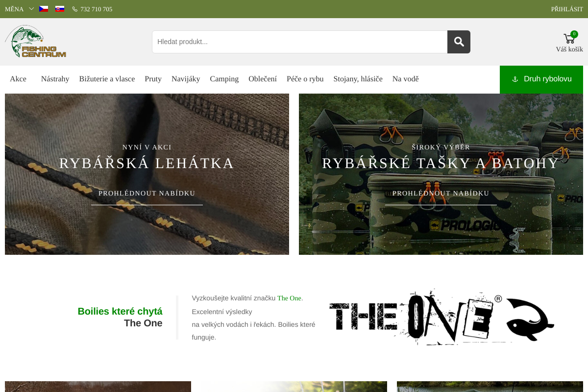Focus the Hledat produkt search field
Screen dimensions: 588x392
[299, 42]
